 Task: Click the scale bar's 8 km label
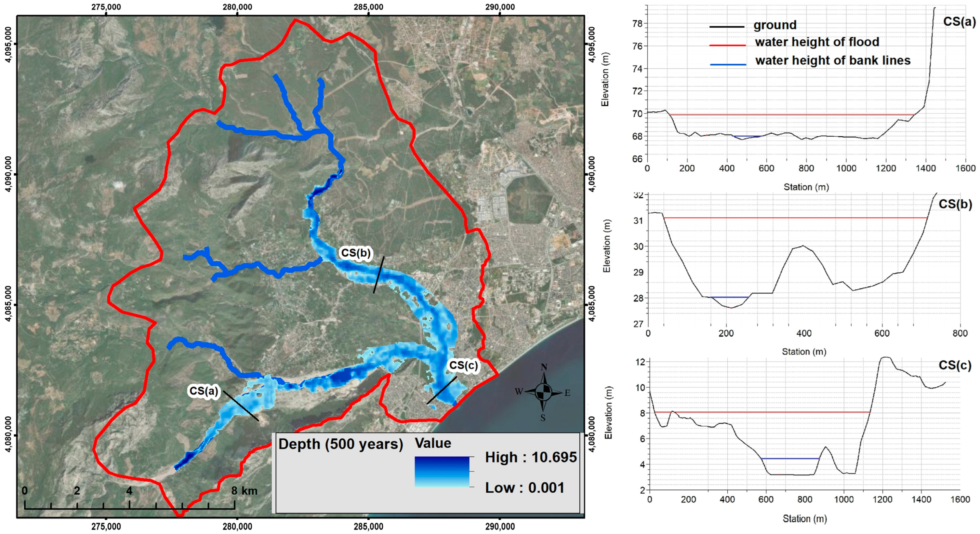coord(245,491)
